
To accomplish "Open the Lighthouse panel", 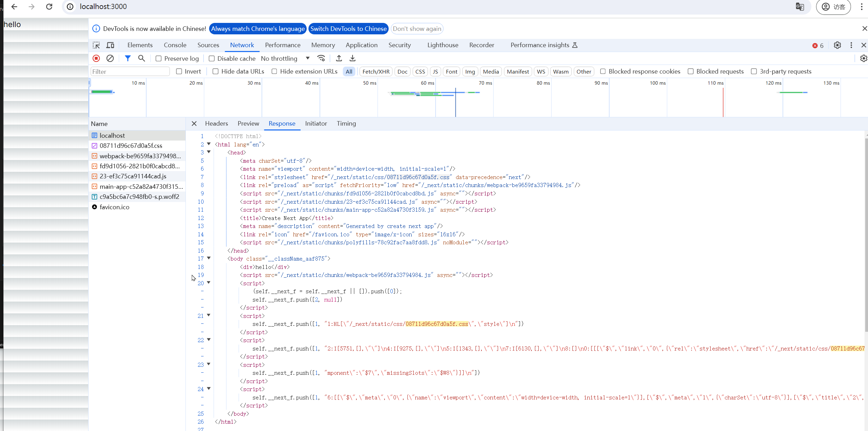I will point(443,45).
